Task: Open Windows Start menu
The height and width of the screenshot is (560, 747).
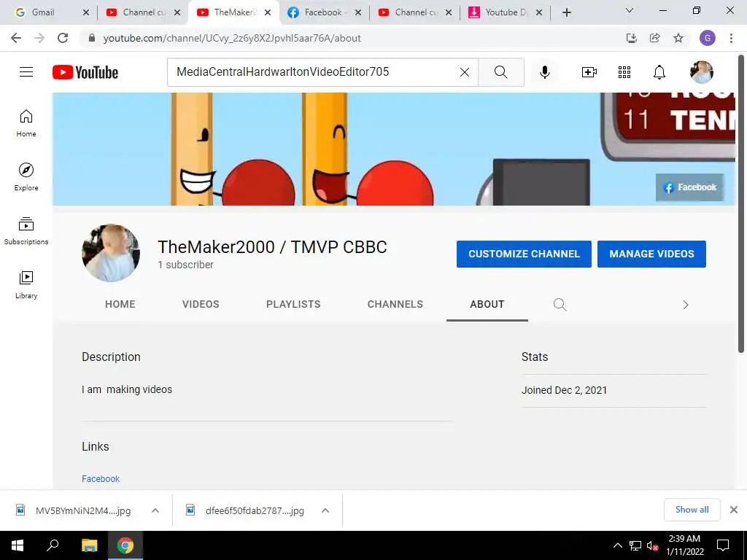Action: pos(18,545)
